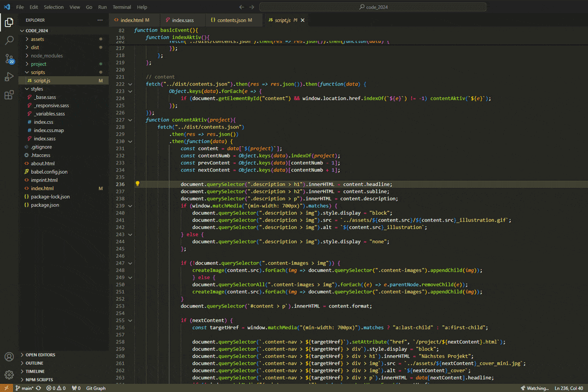Fold the code block at line 222
Viewport: 588px width, 392px height.
(130, 84)
